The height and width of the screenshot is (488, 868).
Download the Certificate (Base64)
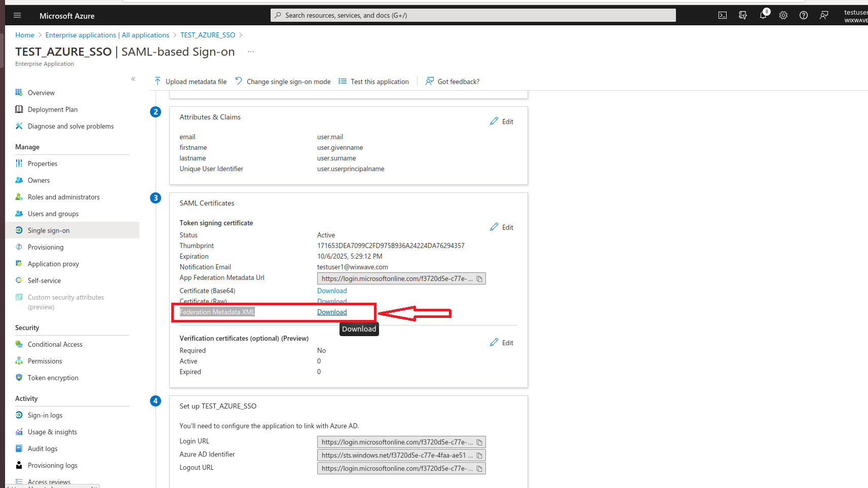point(332,291)
